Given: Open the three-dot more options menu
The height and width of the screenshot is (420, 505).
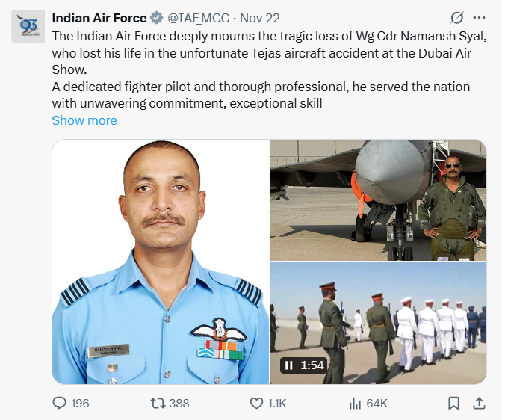Looking at the screenshot, I should tap(480, 18).
